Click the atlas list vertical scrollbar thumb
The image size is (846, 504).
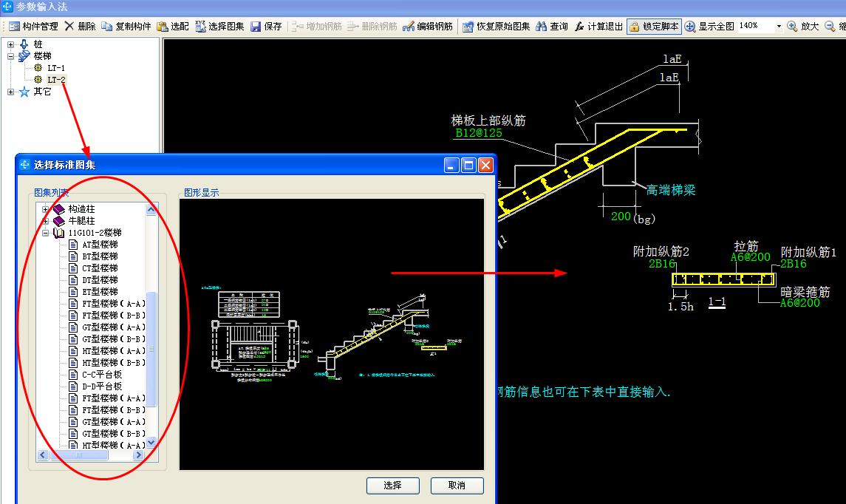[x=151, y=349]
